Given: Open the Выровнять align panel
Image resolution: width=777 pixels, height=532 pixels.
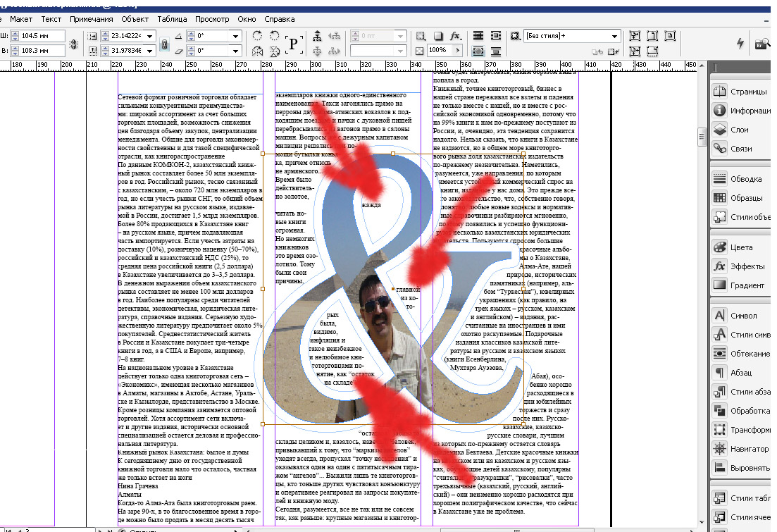Looking at the screenshot, I should [741, 468].
